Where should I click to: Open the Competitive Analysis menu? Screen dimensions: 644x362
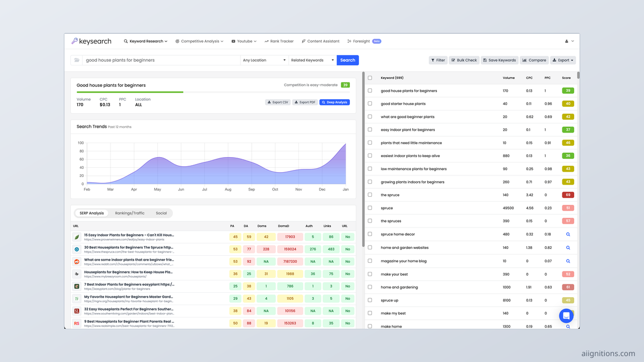(x=200, y=41)
